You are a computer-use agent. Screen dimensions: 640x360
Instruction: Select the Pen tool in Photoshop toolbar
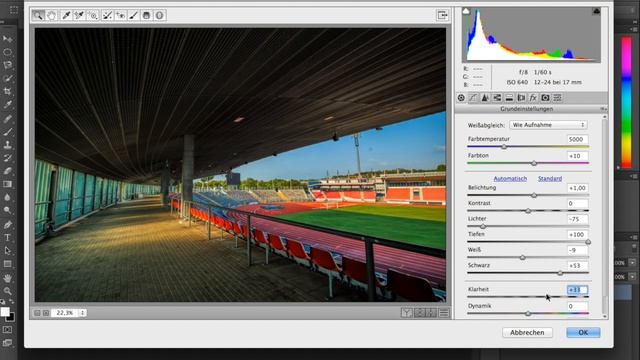click(7, 224)
